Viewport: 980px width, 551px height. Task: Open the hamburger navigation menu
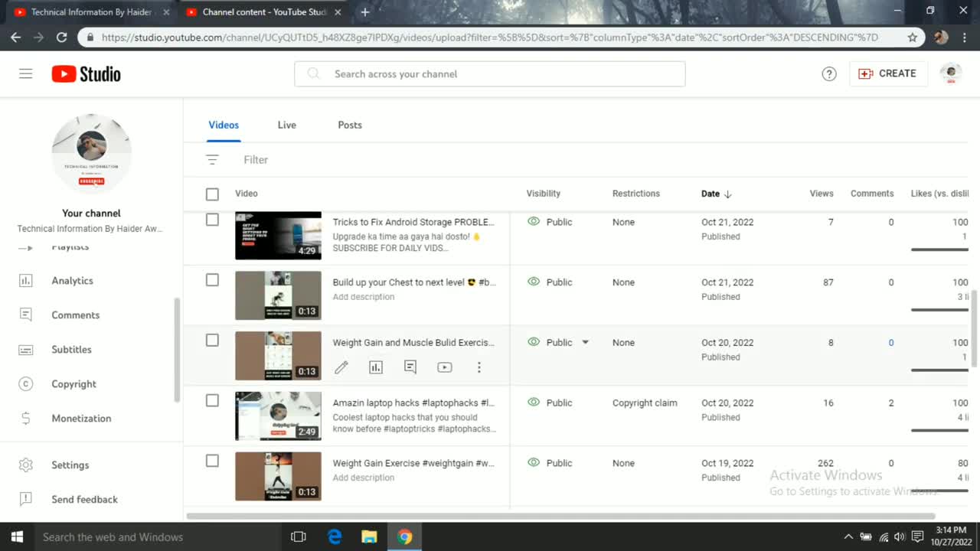point(26,73)
